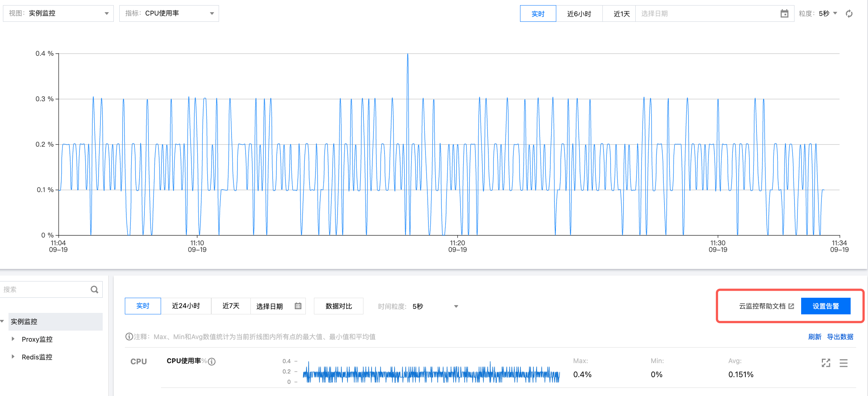Open the 粒度 5秒 dropdown at top
This screenshot has width=868, height=396.
pyautogui.click(x=827, y=13)
